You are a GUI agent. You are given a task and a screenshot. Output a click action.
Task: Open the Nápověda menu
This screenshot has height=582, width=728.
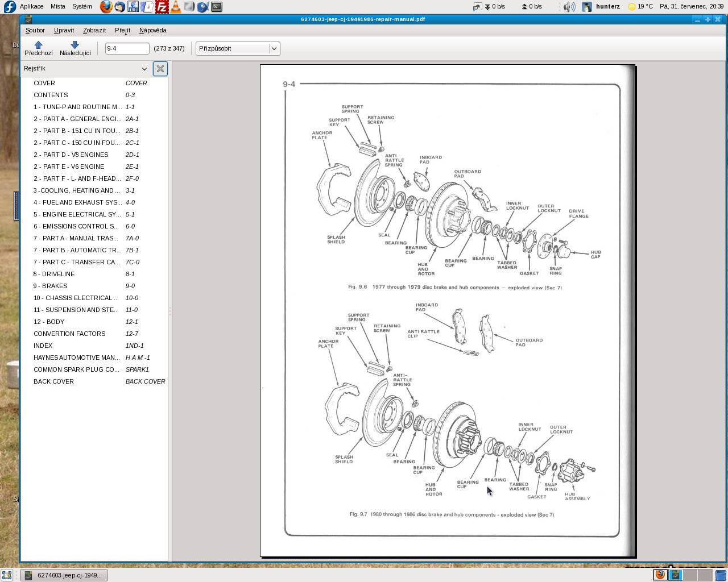(x=153, y=31)
